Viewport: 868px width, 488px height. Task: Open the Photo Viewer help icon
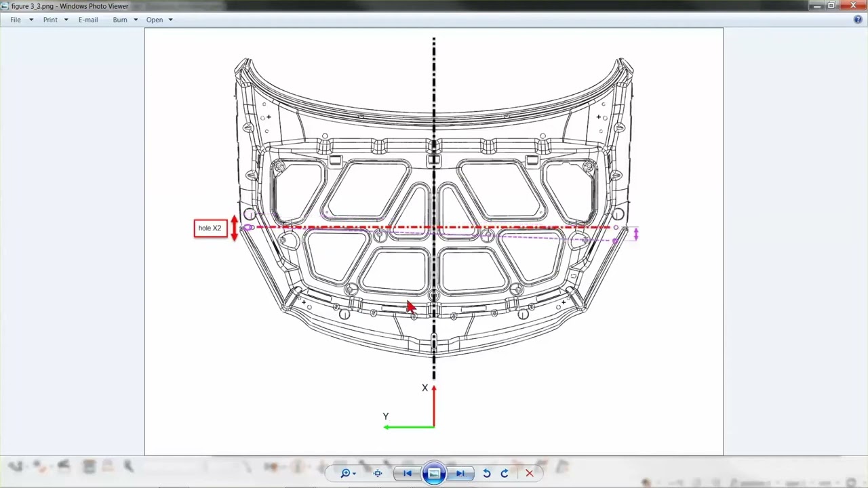(x=858, y=20)
